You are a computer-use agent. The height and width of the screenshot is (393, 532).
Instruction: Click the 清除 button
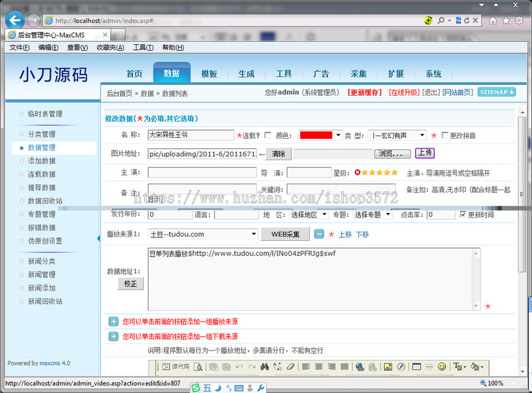click(x=278, y=154)
